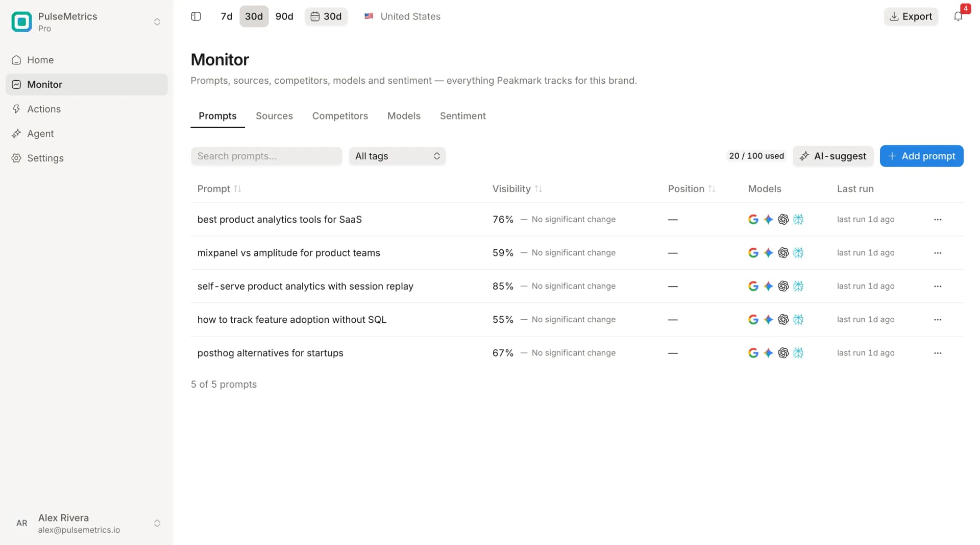Click Gemini icon in posthog alternatives row

[x=768, y=353]
